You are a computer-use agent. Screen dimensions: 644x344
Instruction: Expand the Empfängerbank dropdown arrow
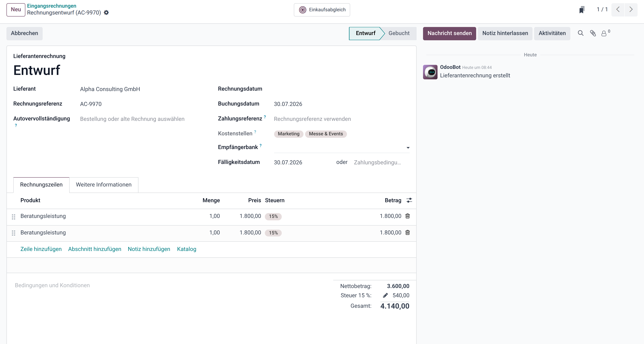click(x=408, y=148)
